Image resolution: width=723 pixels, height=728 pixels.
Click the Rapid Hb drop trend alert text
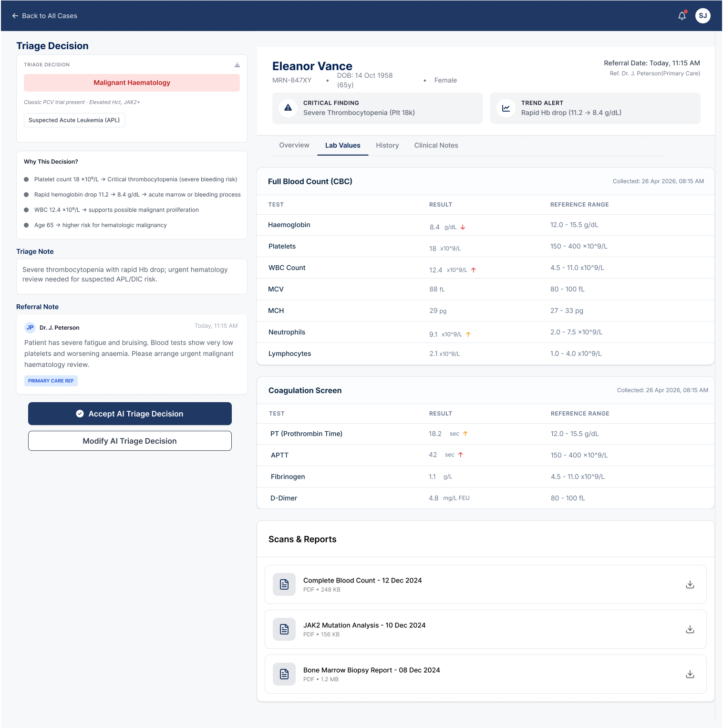click(x=571, y=113)
